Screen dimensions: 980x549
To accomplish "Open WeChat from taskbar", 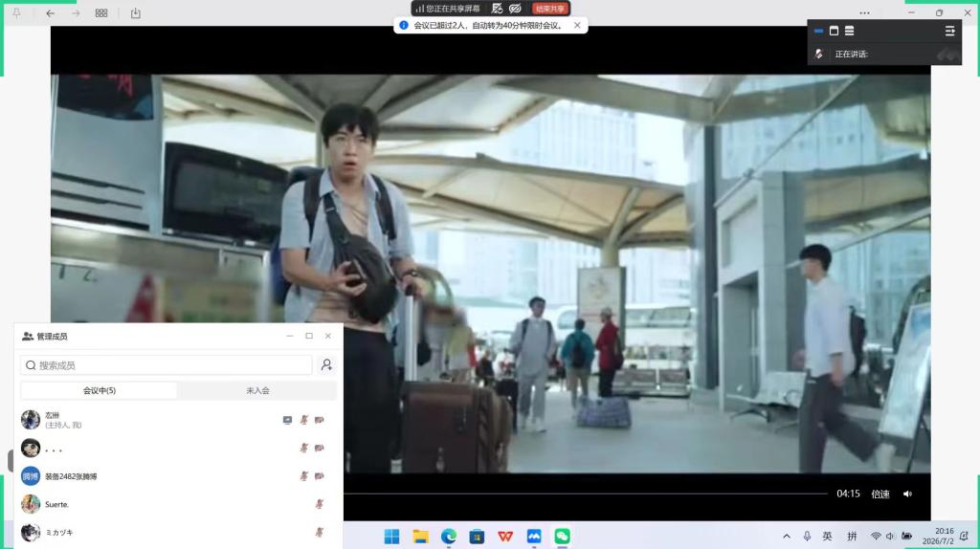I will (562, 536).
